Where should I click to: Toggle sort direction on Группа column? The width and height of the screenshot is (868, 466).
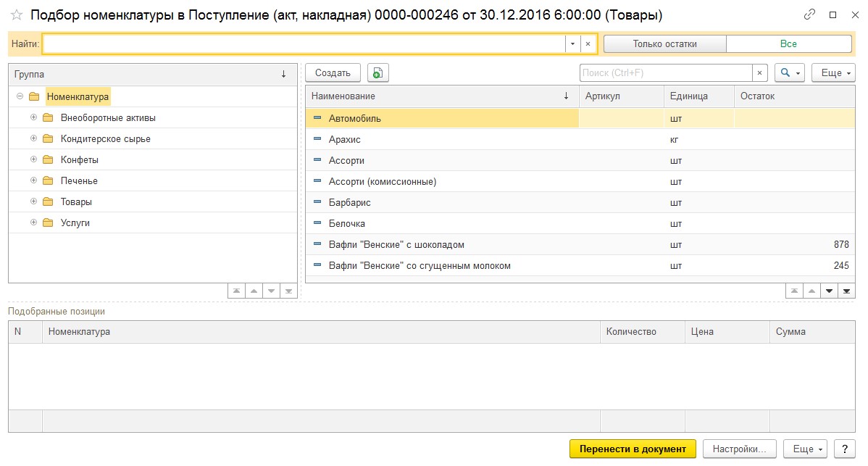coord(284,74)
